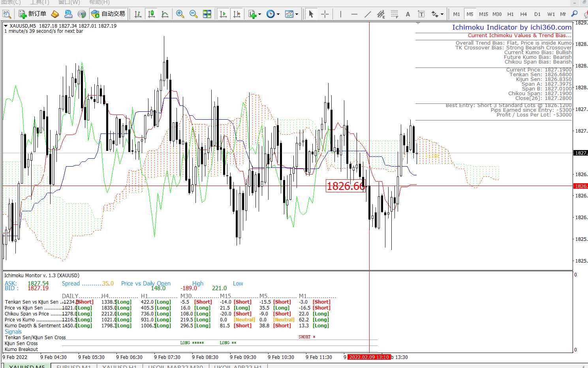This screenshot has width=588, height=368.
Task: Select the arrow cursor tool
Action: click(x=311, y=14)
